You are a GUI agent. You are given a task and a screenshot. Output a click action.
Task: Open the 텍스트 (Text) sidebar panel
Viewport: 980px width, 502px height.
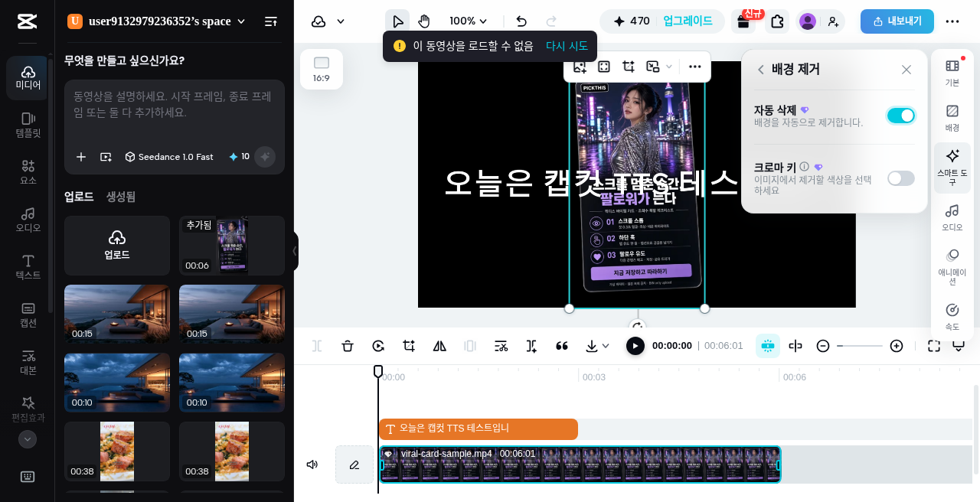pyautogui.click(x=28, y=268)
